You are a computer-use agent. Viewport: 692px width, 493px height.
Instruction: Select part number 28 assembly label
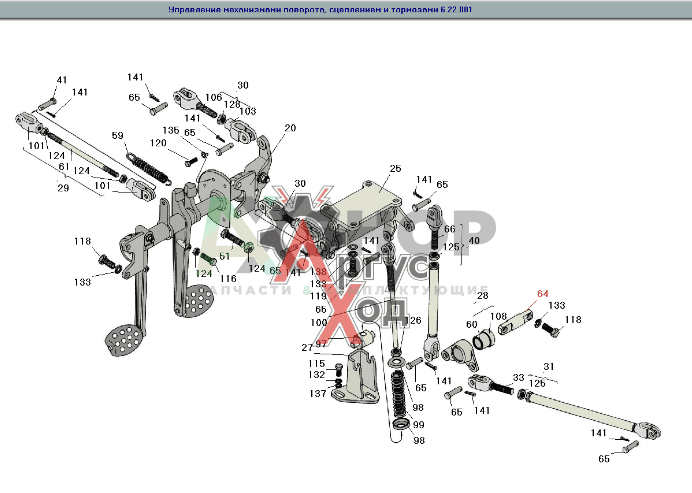pos(482,296)
